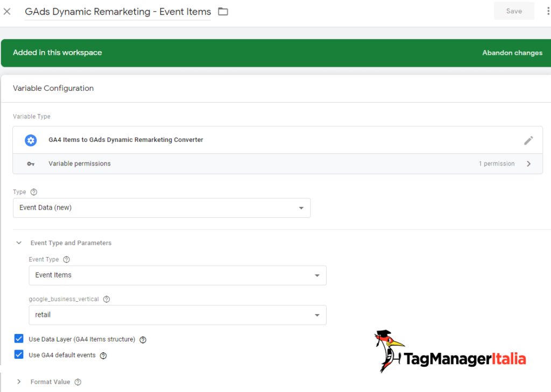Click the help icon next to google_business_vertical
The height and width of the screenshot is (392, 551).
[x=107, y=300]
